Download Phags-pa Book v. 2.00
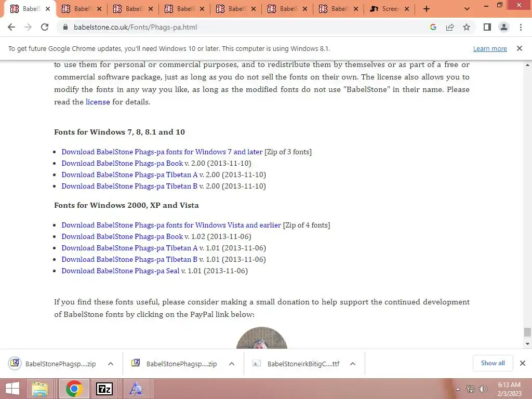The image size is (532, 399). (122, 163)
